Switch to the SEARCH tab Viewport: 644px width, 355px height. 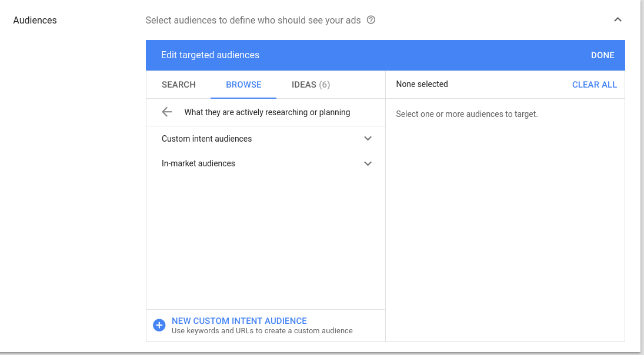pos(178,85)
